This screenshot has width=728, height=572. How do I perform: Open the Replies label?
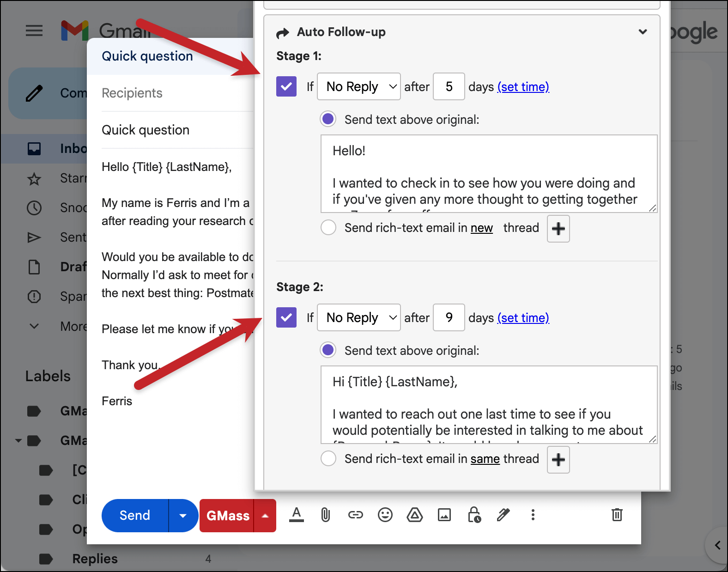tap(95, 559)
